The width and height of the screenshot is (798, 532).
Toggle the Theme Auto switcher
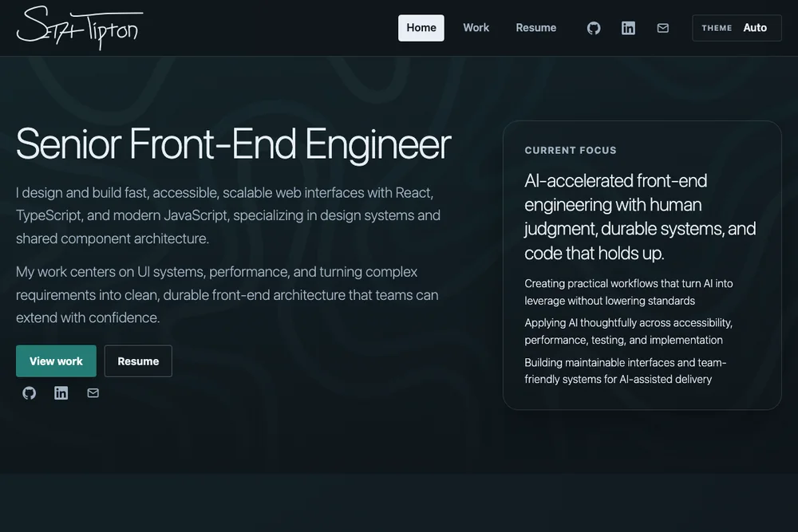(x=737, y=28)
